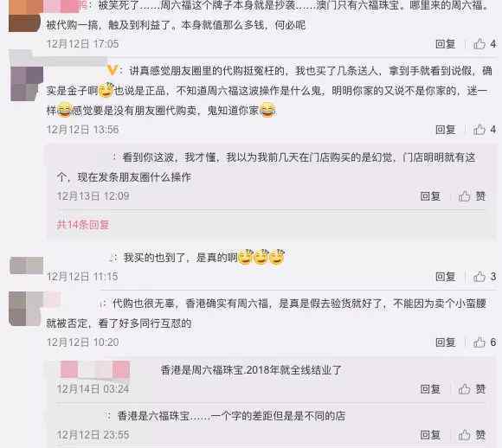
Task: Open pink username on 03:24 sub-reply
Action: pos(95,369)
